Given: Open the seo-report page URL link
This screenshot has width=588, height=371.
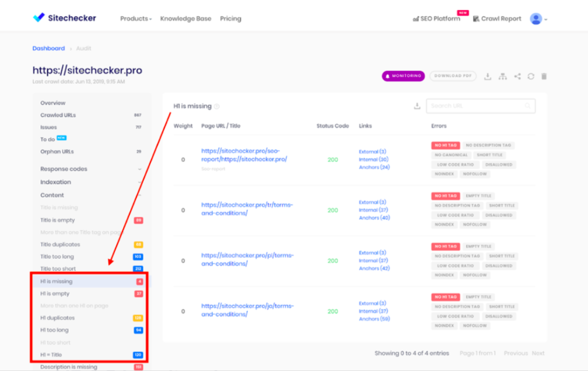Looking at the screenshot, I should [x=244, y=155].
